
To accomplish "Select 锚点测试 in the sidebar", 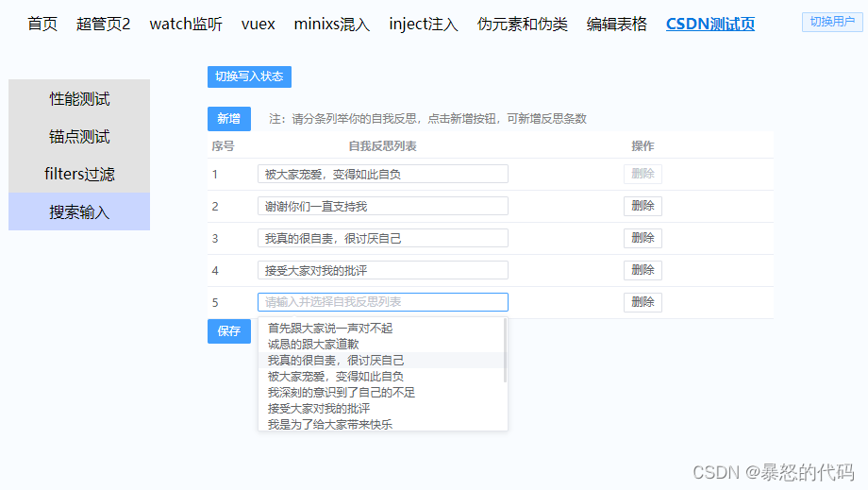I will [x=79, y=136].
